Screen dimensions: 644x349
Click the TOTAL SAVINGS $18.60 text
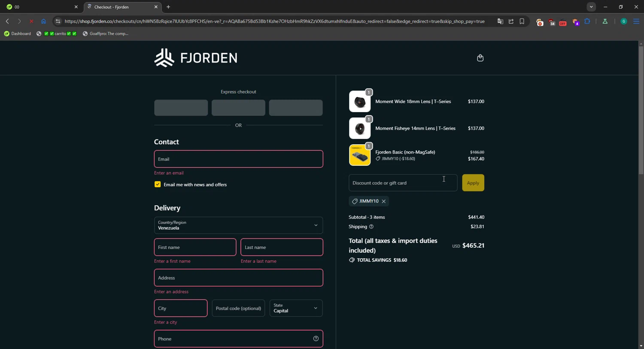382,260
